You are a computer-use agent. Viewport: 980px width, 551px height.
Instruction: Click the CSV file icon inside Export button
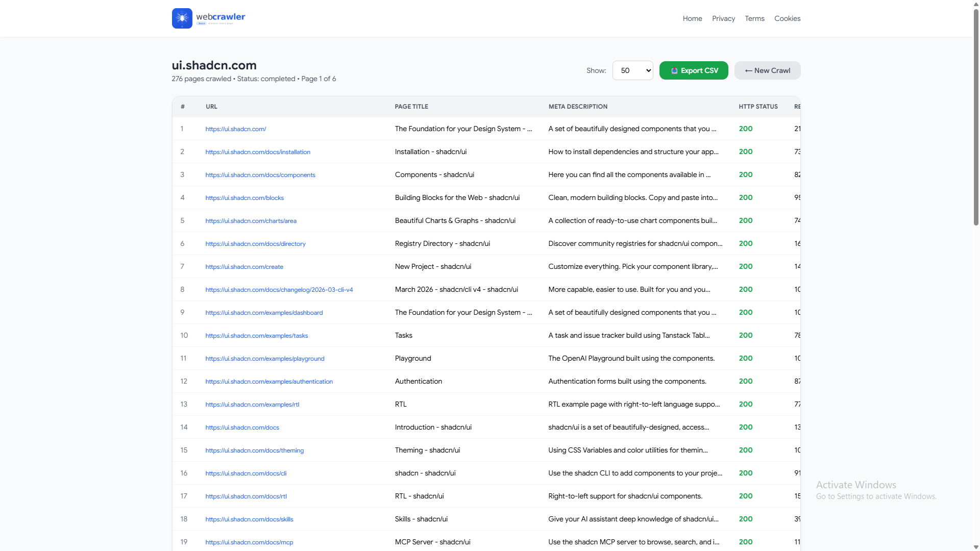tap(674, 70)
